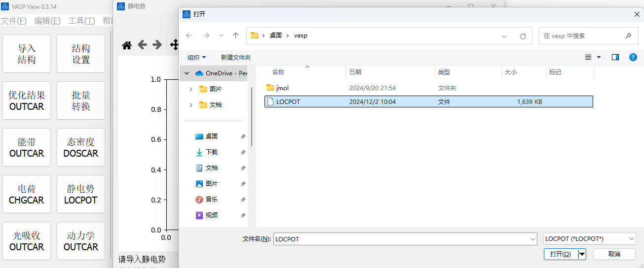Open the 编辑(E) menu in VASP View

pos(47,21)
